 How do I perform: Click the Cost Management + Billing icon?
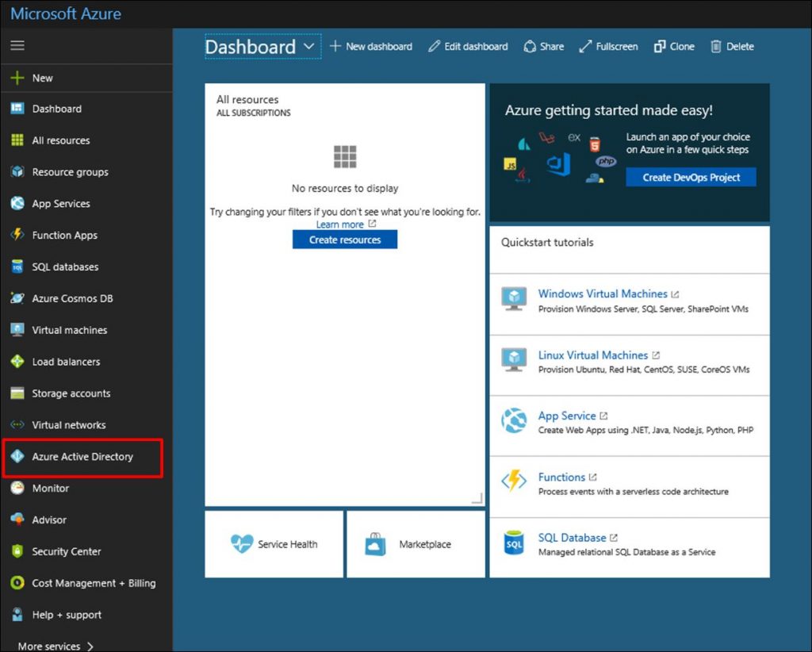coord(17,583)
